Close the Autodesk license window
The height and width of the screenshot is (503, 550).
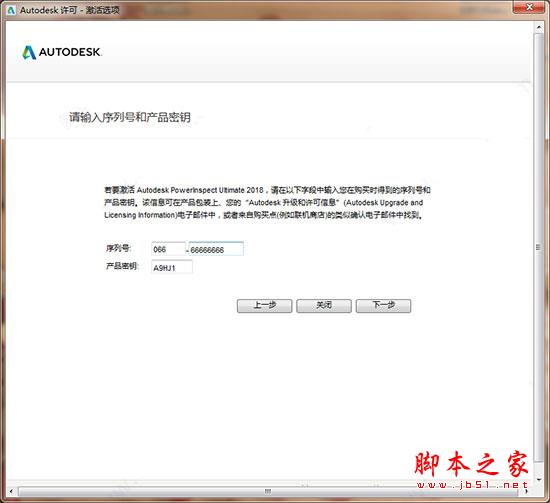(x=530, y=7)
